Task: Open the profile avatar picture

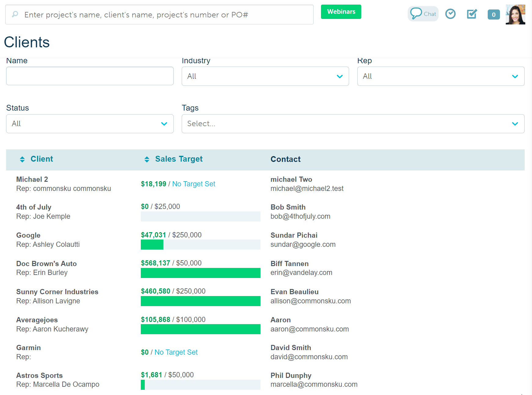Action: (x=515, y=14)
